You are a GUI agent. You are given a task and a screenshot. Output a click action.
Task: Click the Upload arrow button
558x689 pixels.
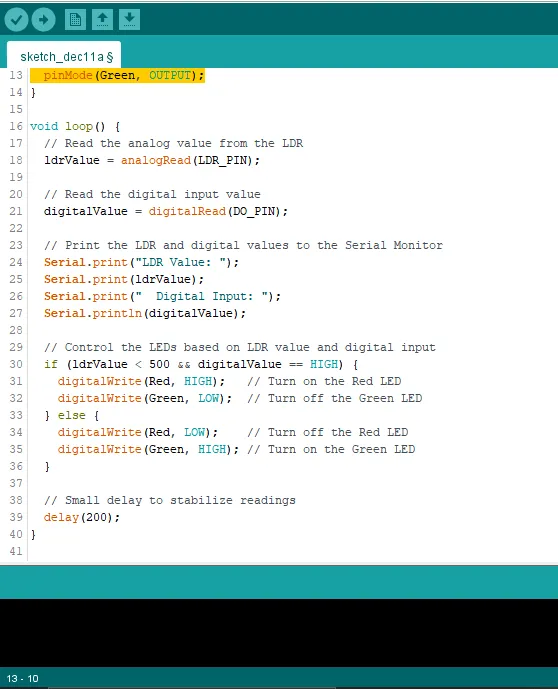click(x=43, y=19)
